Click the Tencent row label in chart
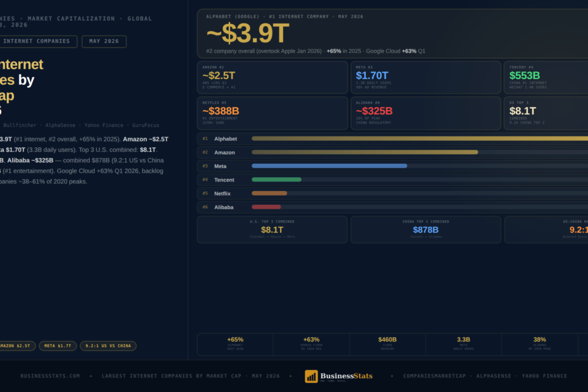 pyautogui.click(x=224, y=180)
